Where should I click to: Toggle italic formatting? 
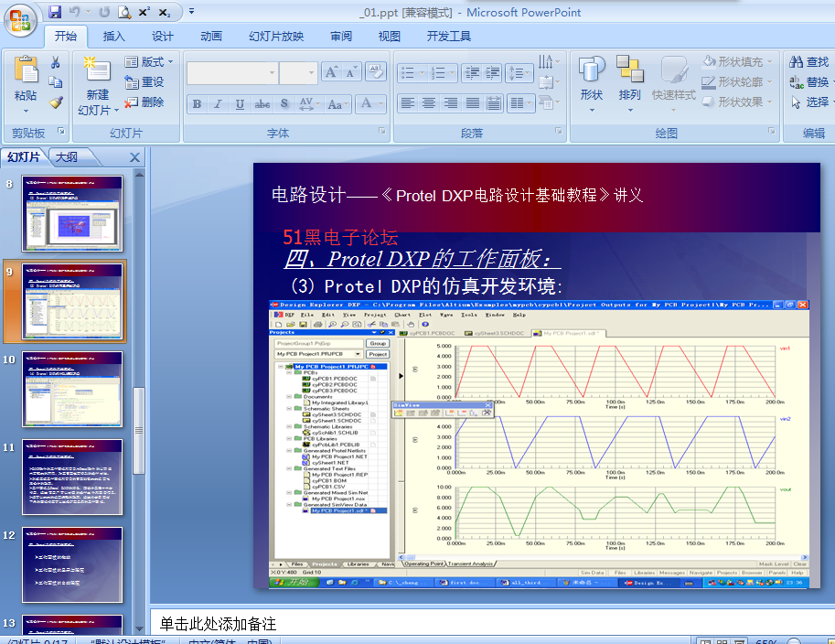coord(218,104)
